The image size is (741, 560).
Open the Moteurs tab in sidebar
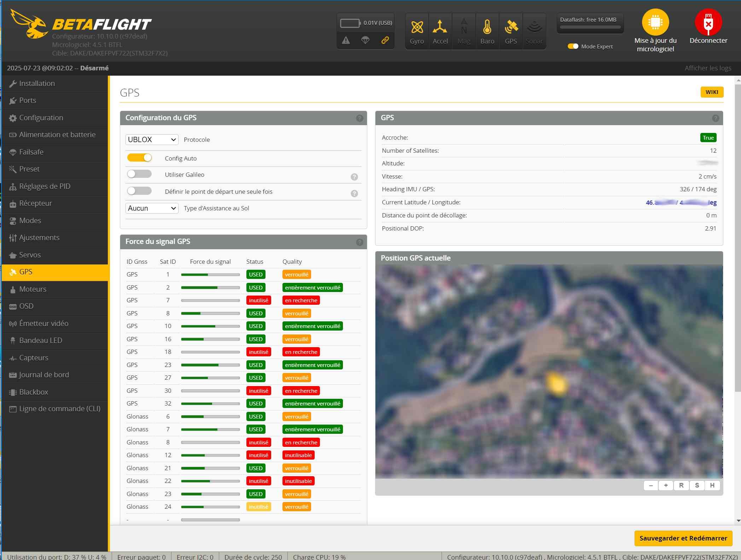pos(33,289)
